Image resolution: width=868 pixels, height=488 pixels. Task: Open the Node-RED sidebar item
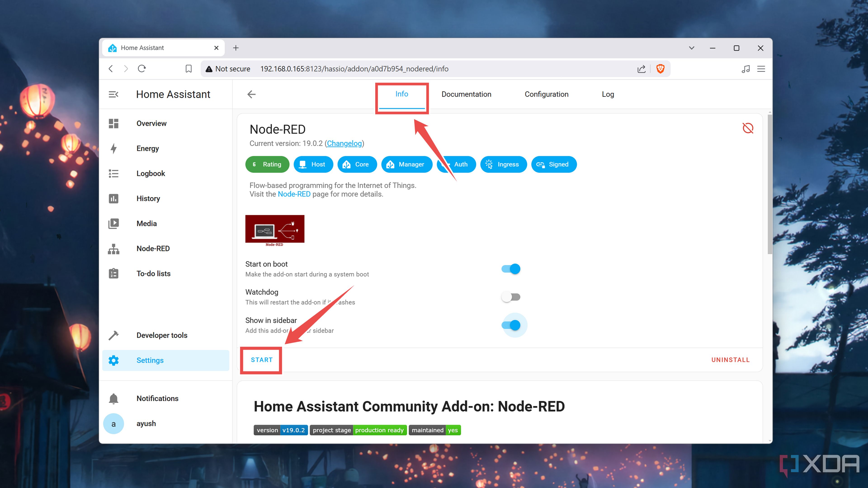point(153,249)
